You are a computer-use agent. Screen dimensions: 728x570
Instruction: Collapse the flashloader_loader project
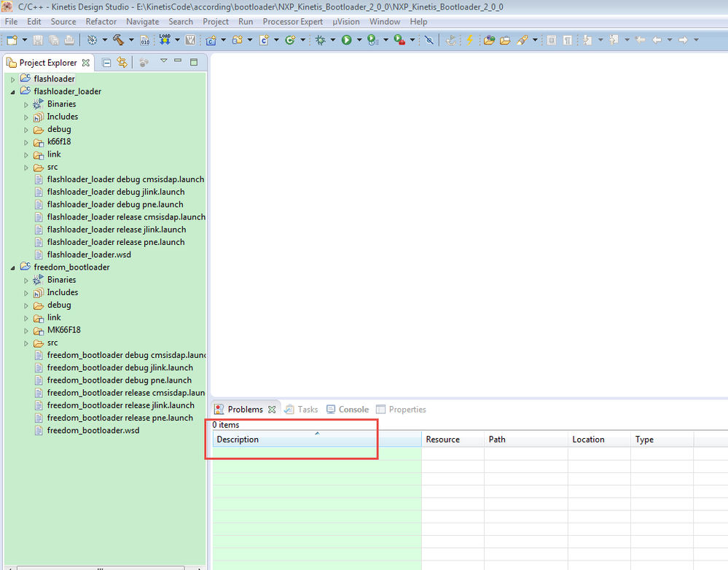(x=13, y=92)
